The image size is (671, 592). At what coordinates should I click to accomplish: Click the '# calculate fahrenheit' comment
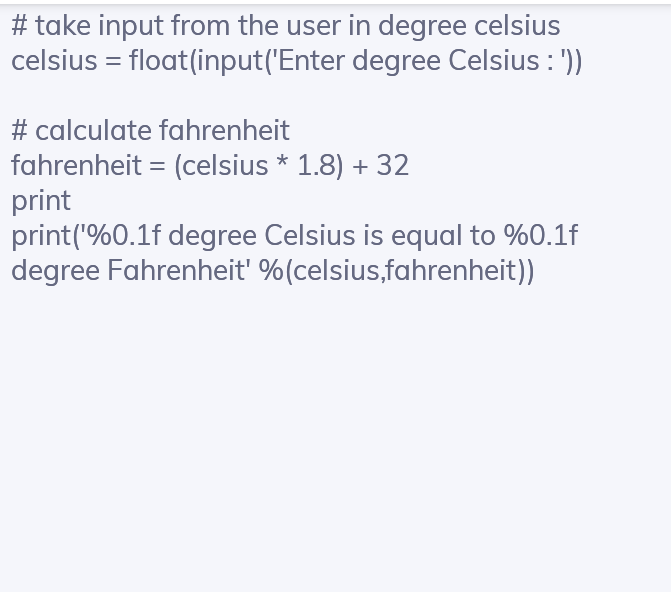pyautogui.click(x=150, y=130)
